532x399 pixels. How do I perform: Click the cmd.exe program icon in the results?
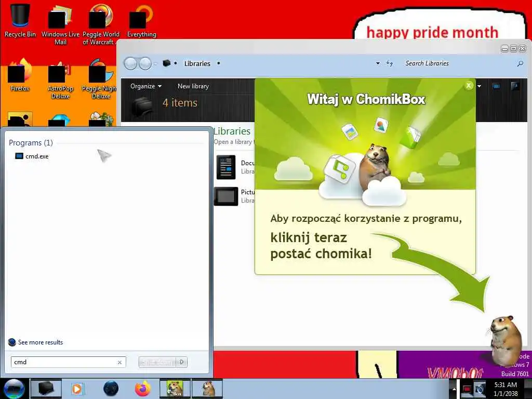pyautogui.click(x=19, y=156)
